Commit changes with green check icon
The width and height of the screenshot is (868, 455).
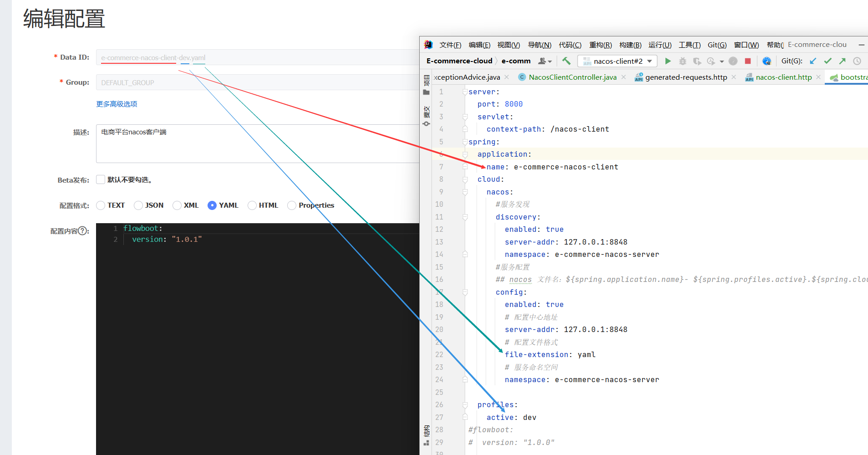pyautogui.click(x=827, y=61)
